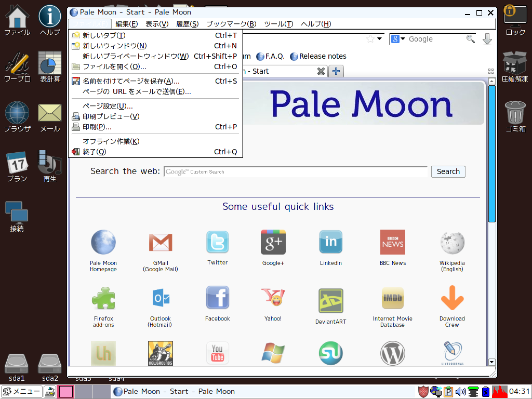Open the 編集(E) menu
Screen dimensions: 532x399
coord(127,24)
